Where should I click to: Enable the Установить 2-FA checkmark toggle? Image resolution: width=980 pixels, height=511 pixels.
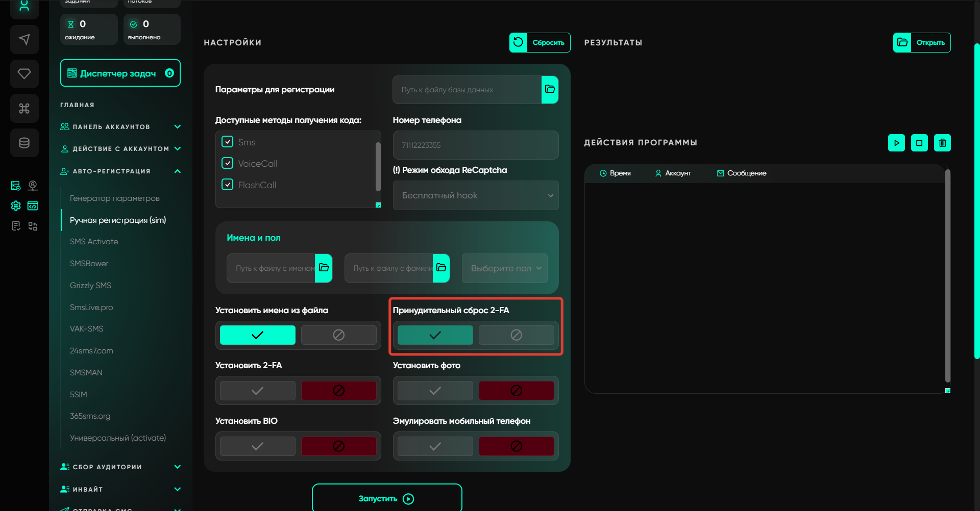pyautogui.click(x=258, y=391)
